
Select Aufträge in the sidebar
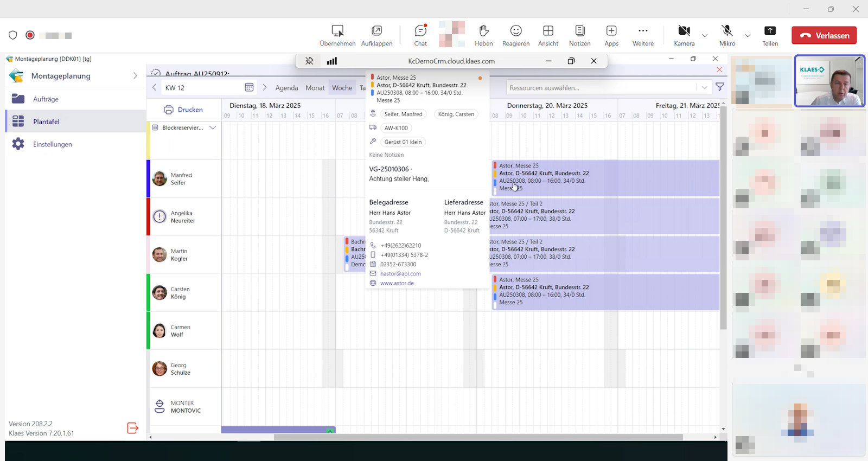click(x=46, y=99)
